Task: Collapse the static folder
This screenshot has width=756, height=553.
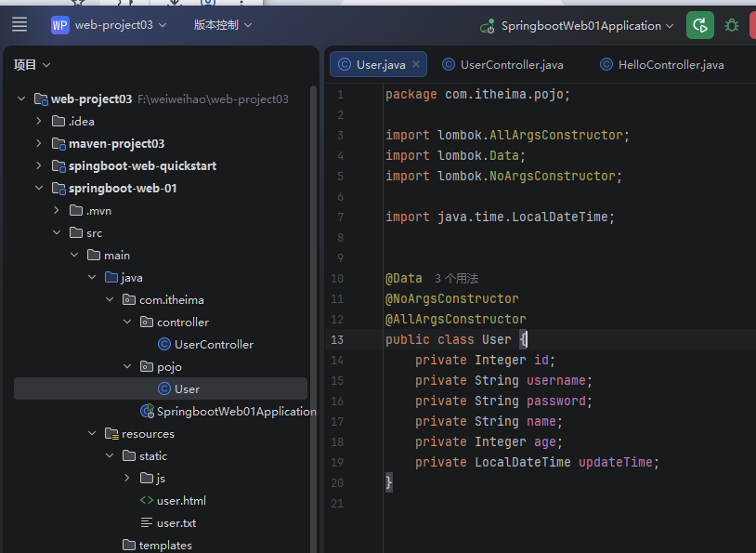Action: tap(110, 455)
